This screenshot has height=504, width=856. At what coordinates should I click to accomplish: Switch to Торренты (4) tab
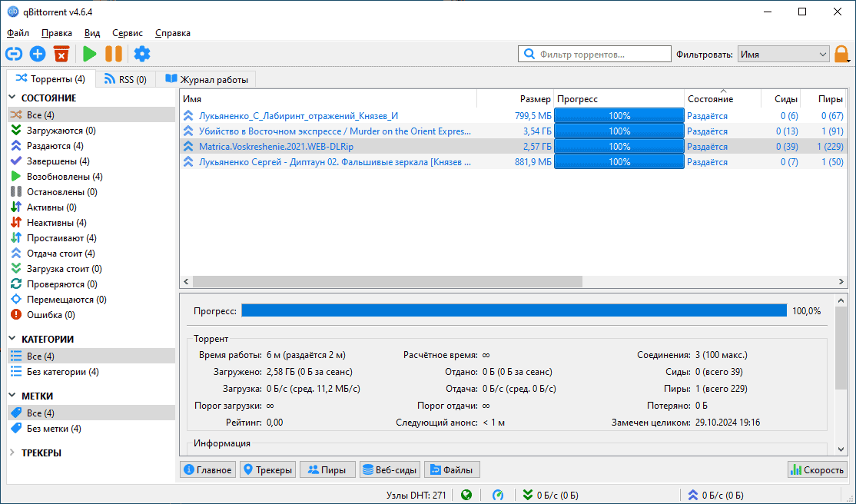[51, 78]
